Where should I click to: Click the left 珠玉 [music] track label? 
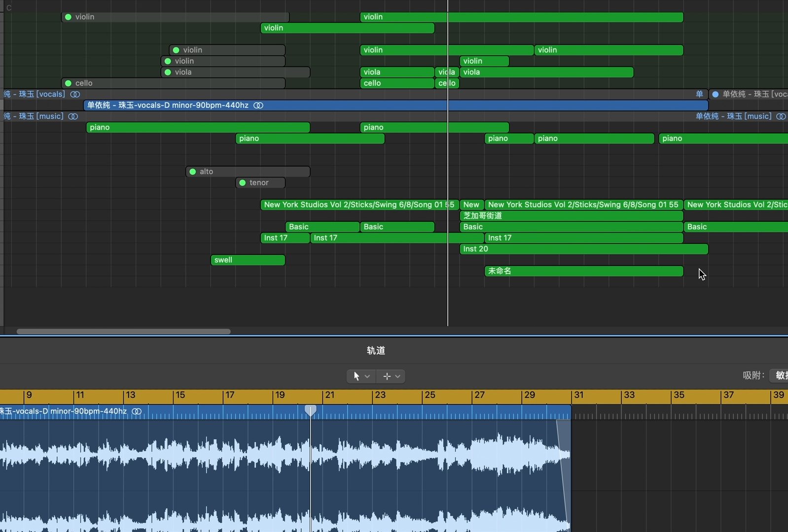click(x=33, y=116)
